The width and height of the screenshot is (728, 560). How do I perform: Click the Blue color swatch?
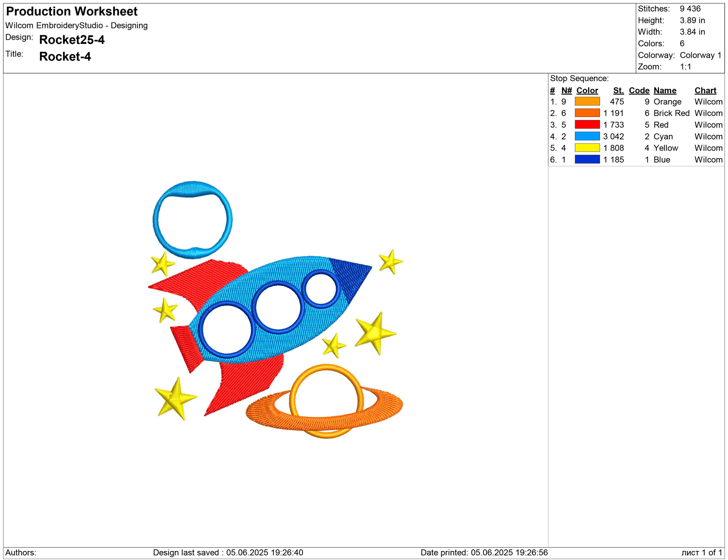pyautogui.click(x=587, y=159)
